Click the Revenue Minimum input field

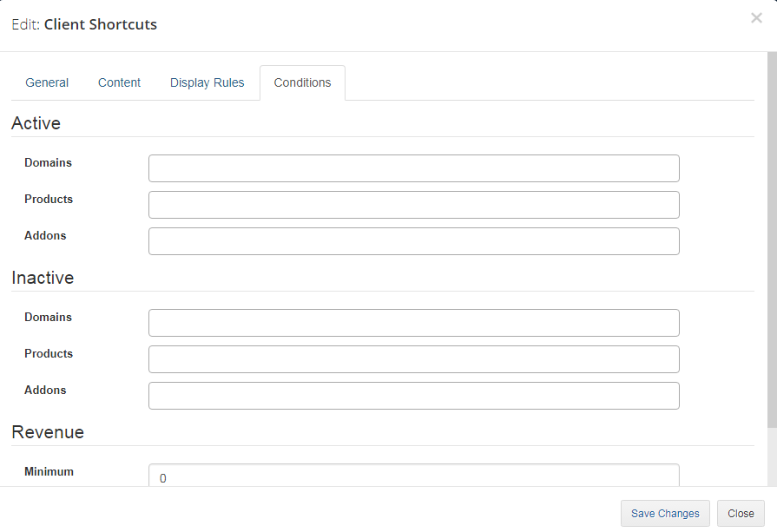point(414,475)
